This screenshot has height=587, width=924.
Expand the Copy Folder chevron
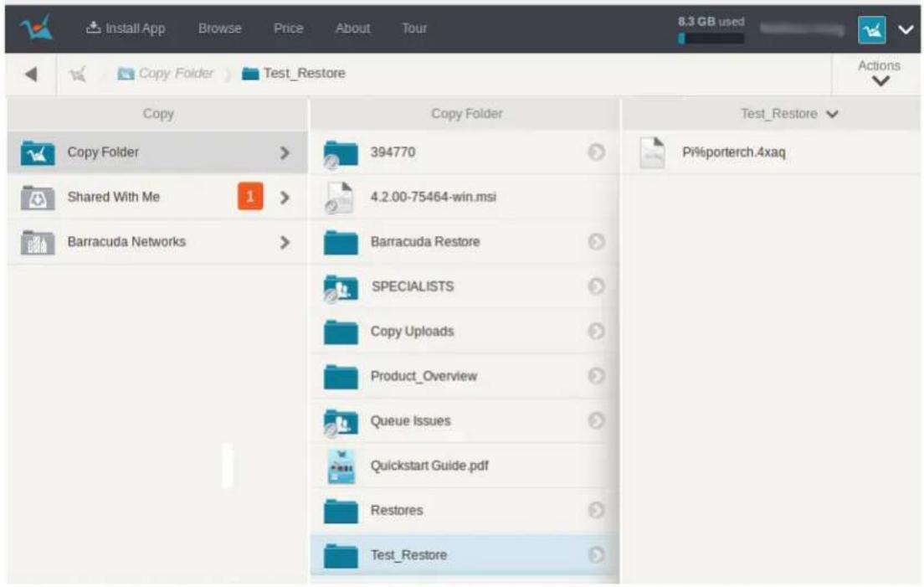point(285,152)
